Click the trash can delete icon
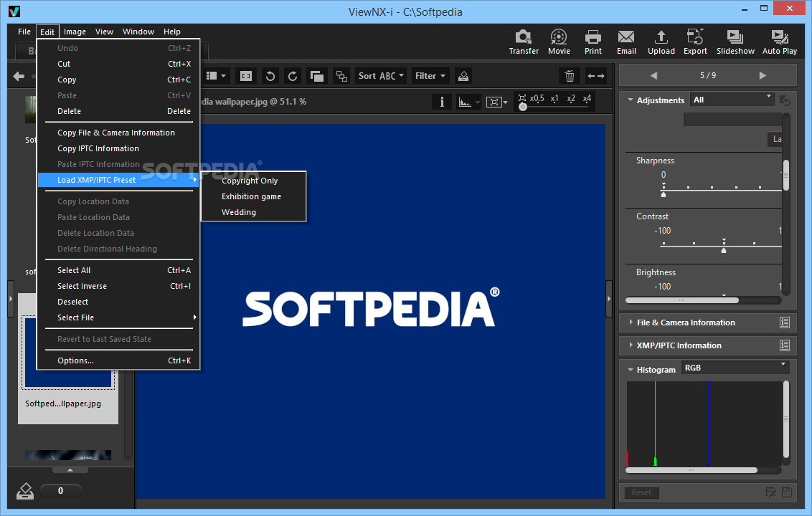812x516 pixels. point(570,76)
